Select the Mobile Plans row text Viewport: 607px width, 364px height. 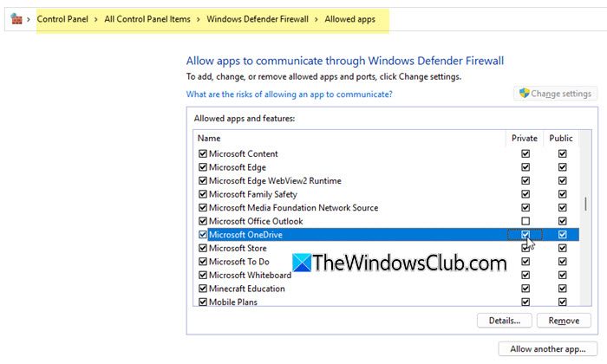233,302
